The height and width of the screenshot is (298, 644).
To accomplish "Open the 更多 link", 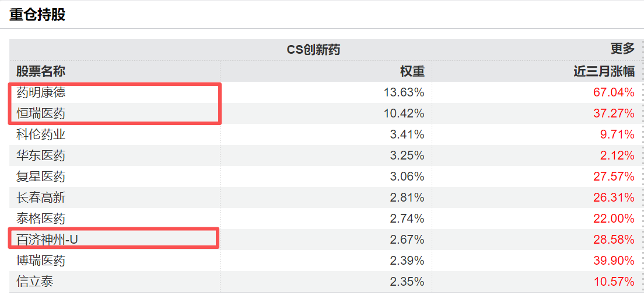I will coord(622,49).
